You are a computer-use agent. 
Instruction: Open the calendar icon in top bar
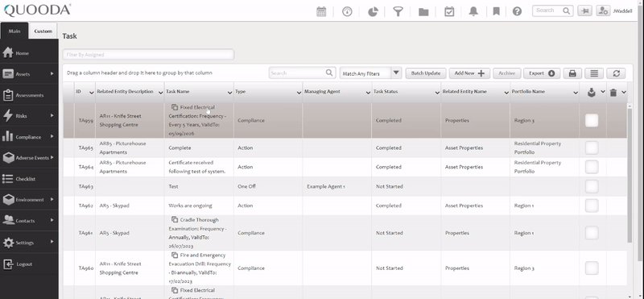321,11
